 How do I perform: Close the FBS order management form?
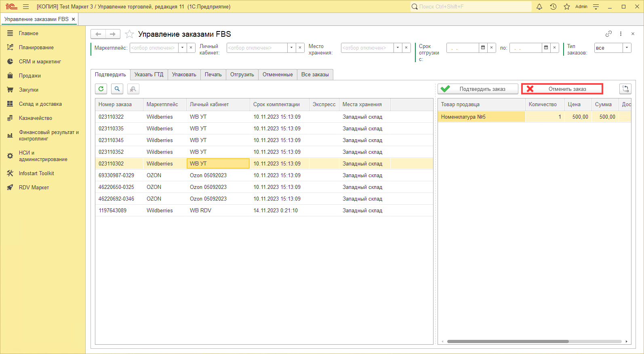pyautogui.click(x=633, y=34)
